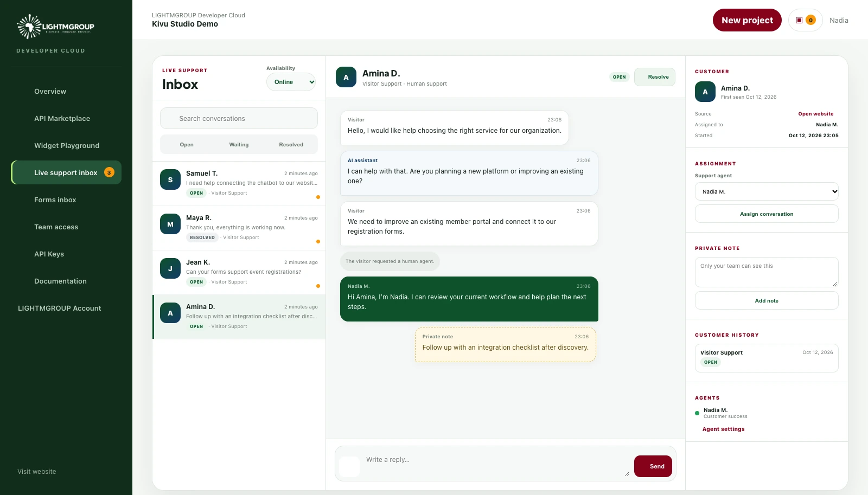
Task: Send the reply with the Send button
Action: tap(653, 466)
